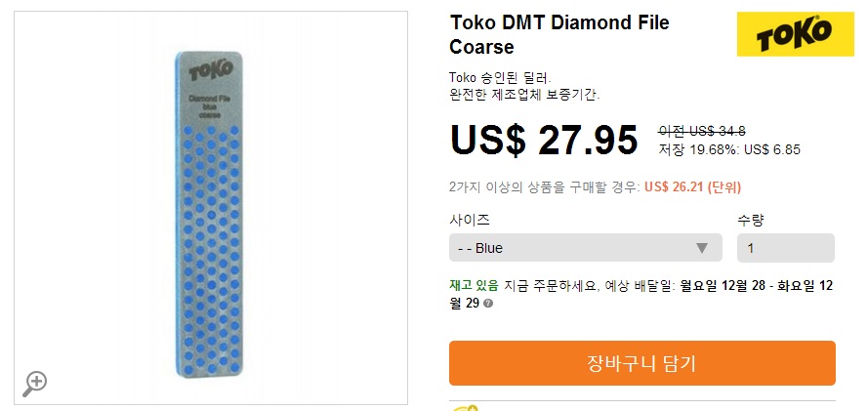Click the green 재고 있음 stock label
This screenshot has height=411, width=868.
coord(474,285)
